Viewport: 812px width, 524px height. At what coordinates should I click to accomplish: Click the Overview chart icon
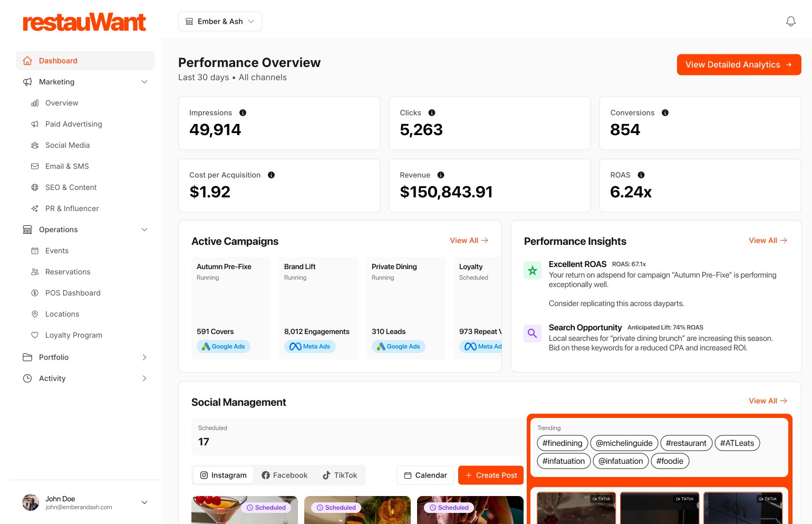point(35,103)
